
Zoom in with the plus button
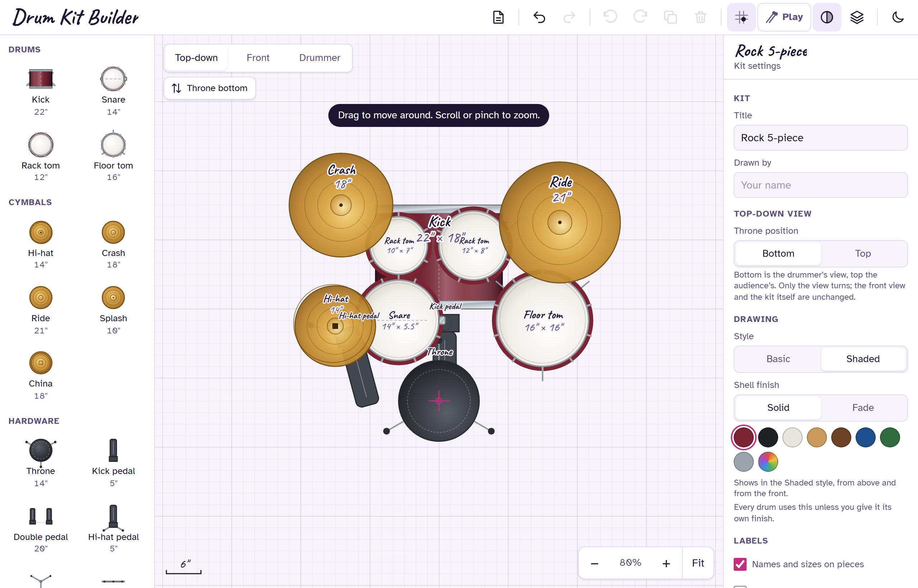click(x=666, y=563)
